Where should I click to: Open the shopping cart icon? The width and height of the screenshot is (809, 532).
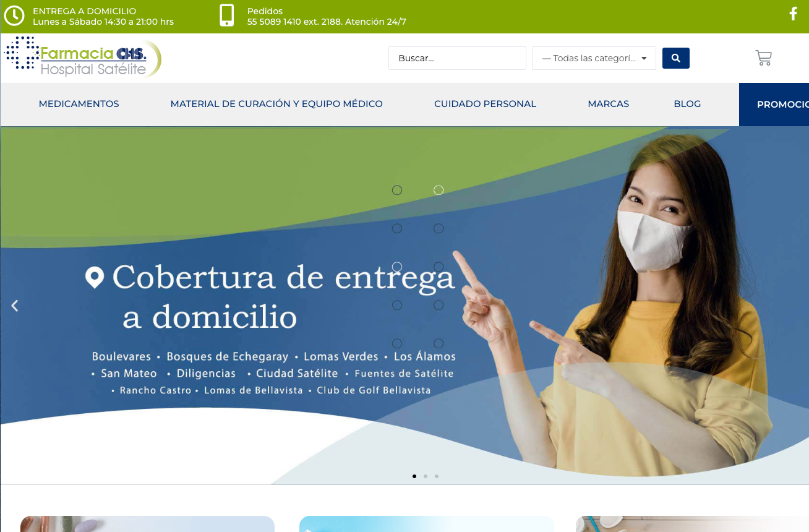coord(763,58)
